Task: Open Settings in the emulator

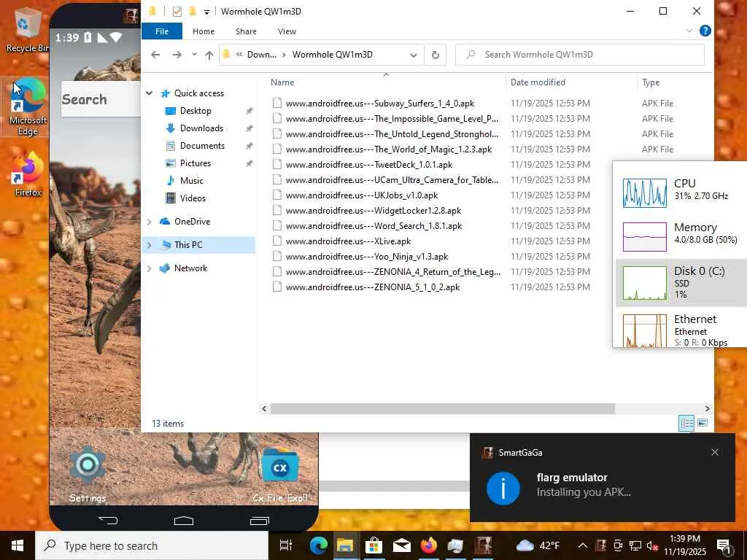Action: pyautogui.click(x=88, y=474)
